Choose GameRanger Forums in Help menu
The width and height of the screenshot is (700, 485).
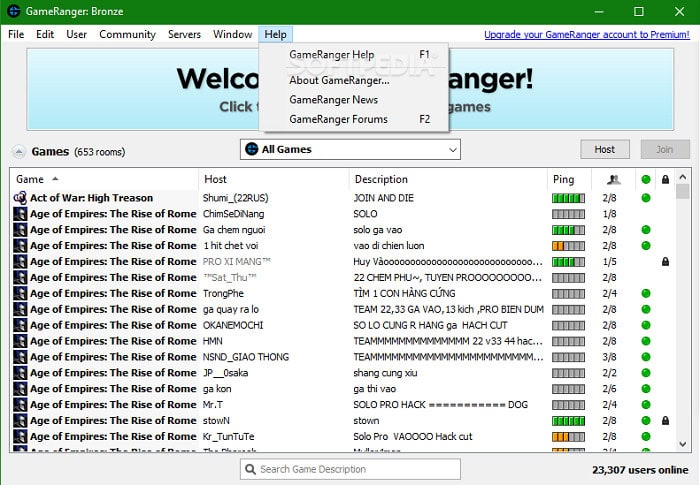pos(338,119)
